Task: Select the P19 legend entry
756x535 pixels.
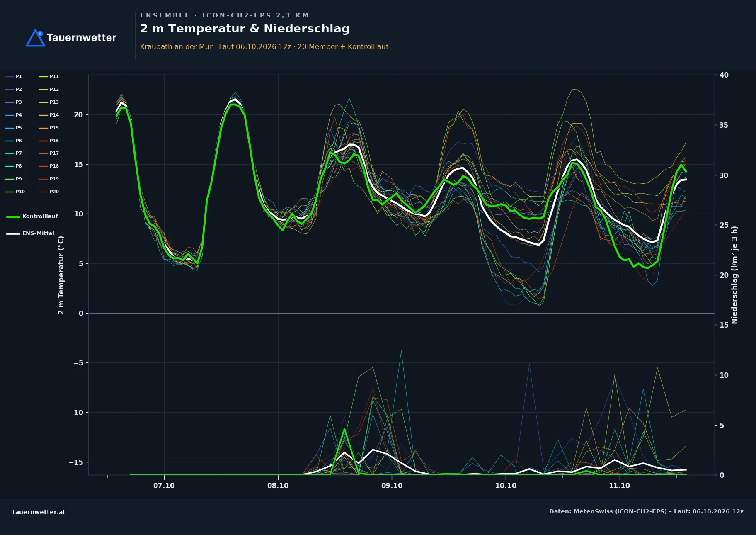Action: point(49,179)
